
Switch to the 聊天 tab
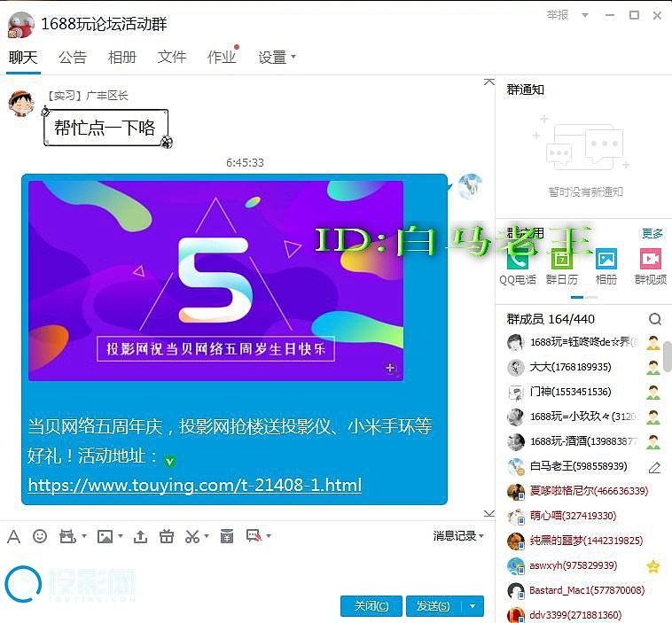(23, 57)
